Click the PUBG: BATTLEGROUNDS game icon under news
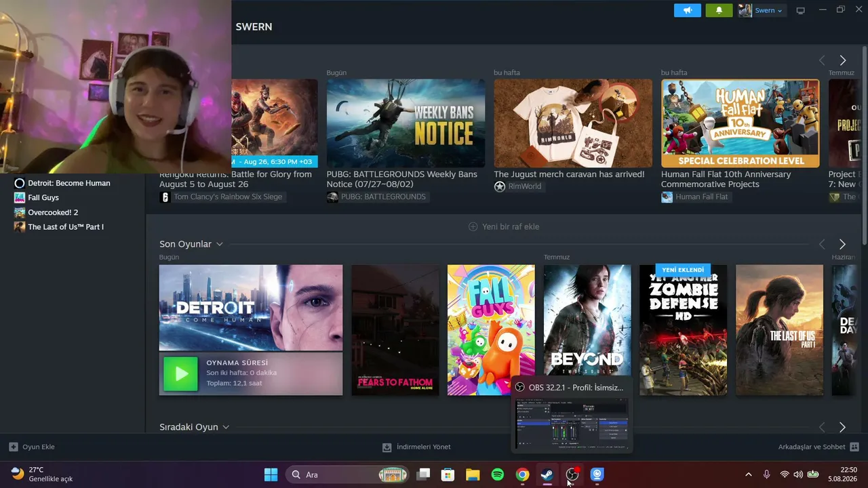The width and height of the screenshot is (868, 488). (332, 197)
